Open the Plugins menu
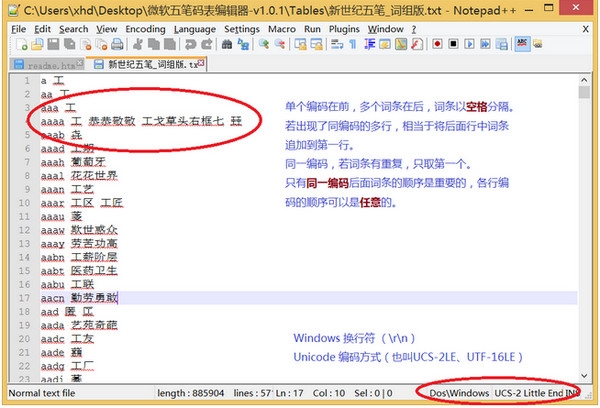The height and width of the screenshot is (408, 600). pos(344,29)
